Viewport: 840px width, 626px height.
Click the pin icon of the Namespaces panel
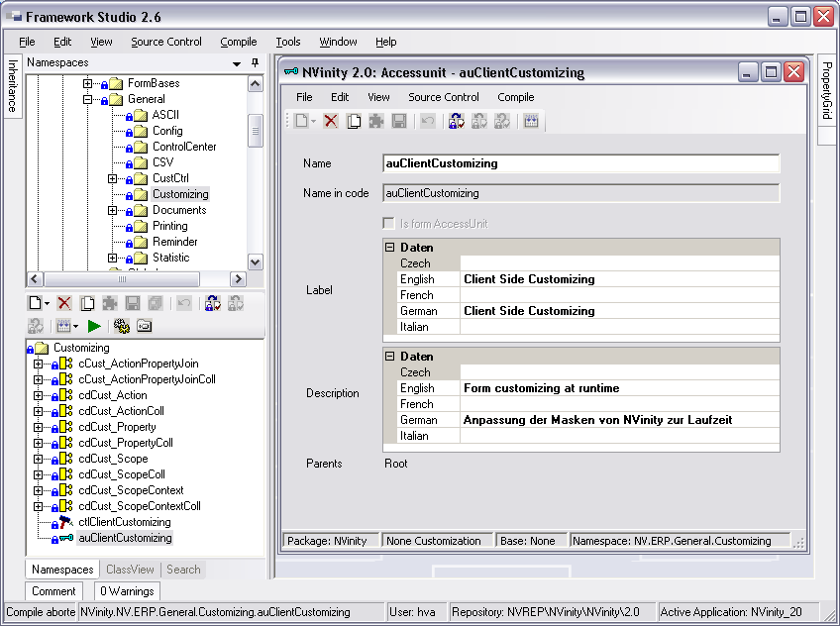coord(255,63)
